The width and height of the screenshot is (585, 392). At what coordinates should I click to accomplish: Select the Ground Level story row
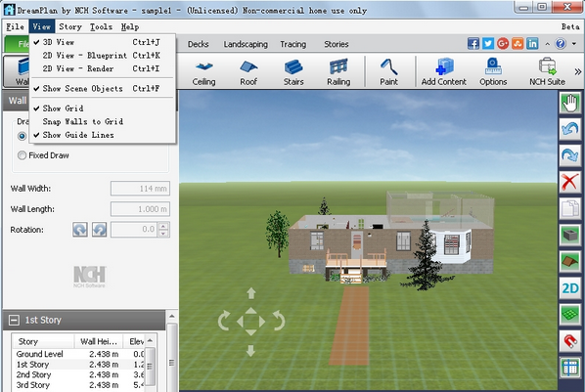click(78, 354)
